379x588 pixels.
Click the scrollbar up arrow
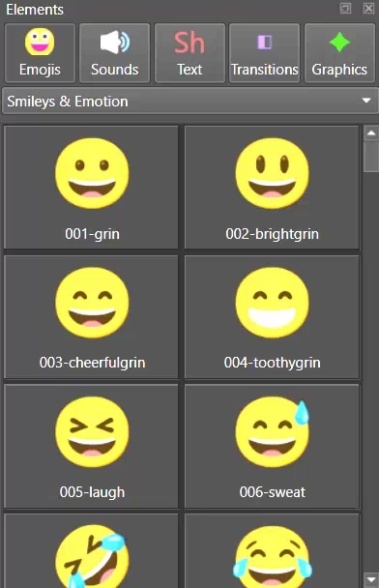[371, 132]
